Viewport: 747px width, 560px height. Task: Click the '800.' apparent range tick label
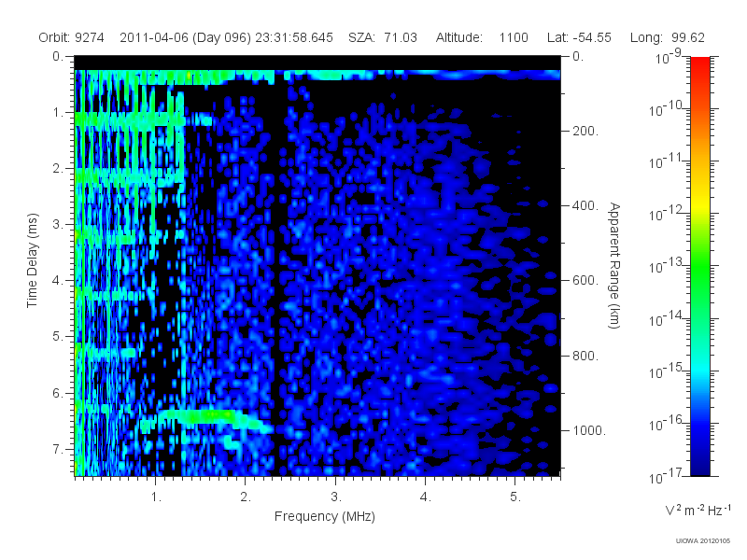pyautogui.click(x=585, y=356)
